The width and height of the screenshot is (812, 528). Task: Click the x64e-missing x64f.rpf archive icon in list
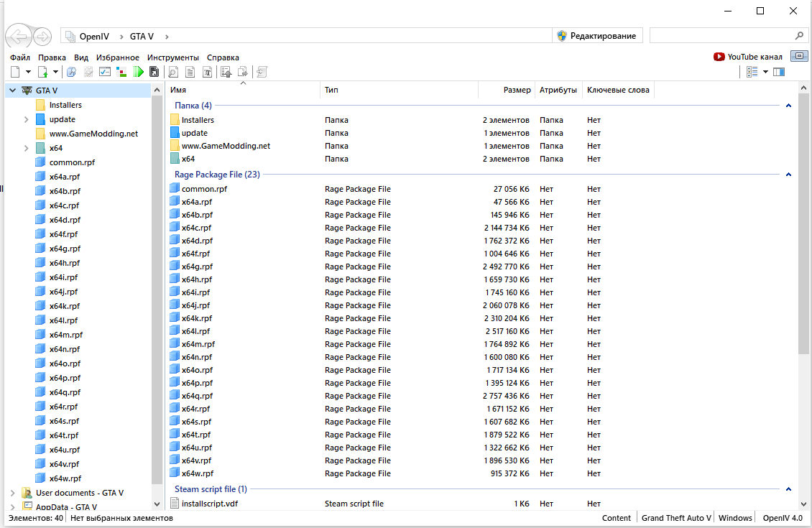coord(175,253)
